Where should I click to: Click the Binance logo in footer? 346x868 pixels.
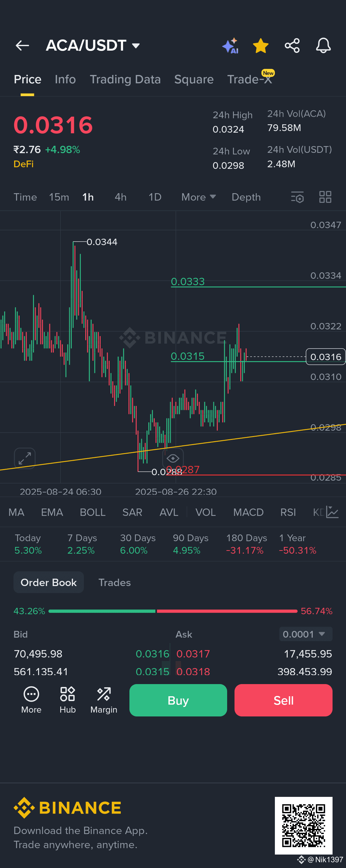pyautogui.click(x=67, y=808)
